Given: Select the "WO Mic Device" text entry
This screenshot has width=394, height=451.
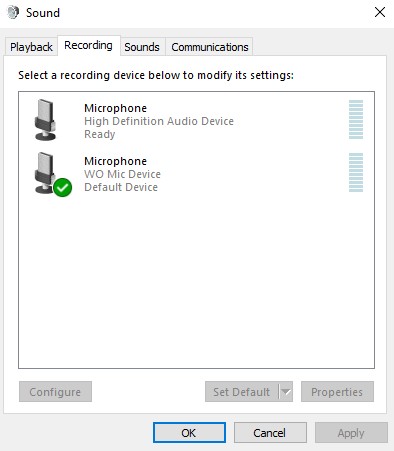Looking at the screenshot, I should tap(122, 174).
